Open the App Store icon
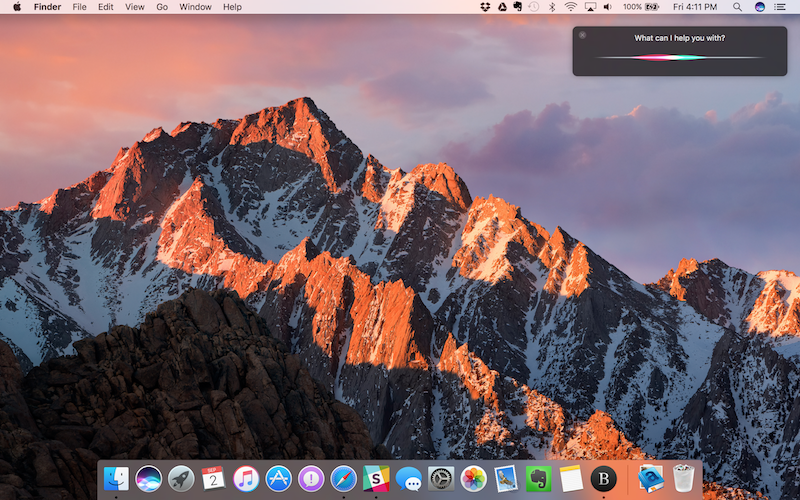This screenshot has height=500, width=800. 279,478
